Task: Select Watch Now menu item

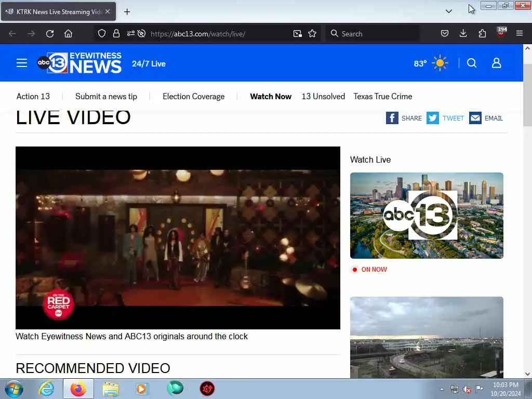Action: 271,96
